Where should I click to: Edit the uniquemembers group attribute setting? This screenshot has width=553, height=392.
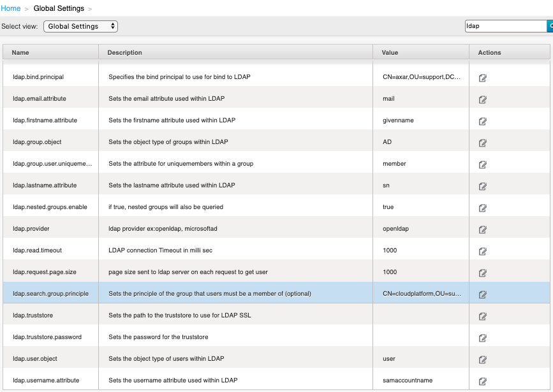(482, 164)
